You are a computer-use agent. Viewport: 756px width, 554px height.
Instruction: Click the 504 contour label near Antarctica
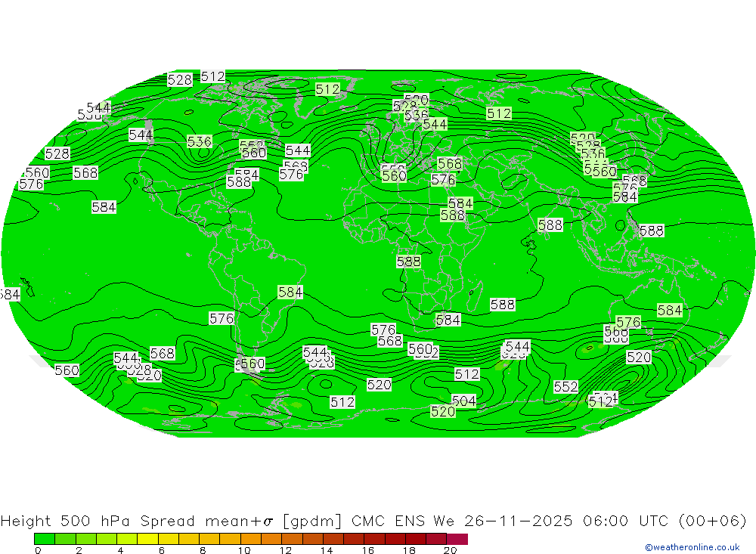pyautogui.click(x=464, y=401)
